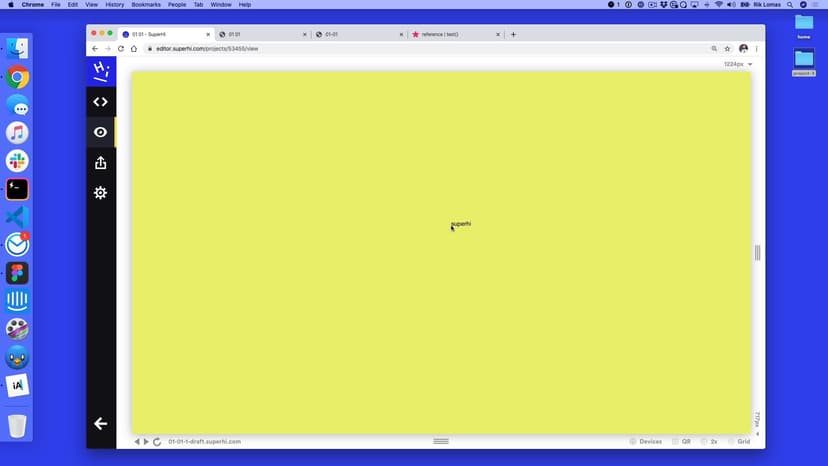Click the 01-01-1-draft.superhi.com link
Viewport: 828px width, 466px height.
[204, 441]
